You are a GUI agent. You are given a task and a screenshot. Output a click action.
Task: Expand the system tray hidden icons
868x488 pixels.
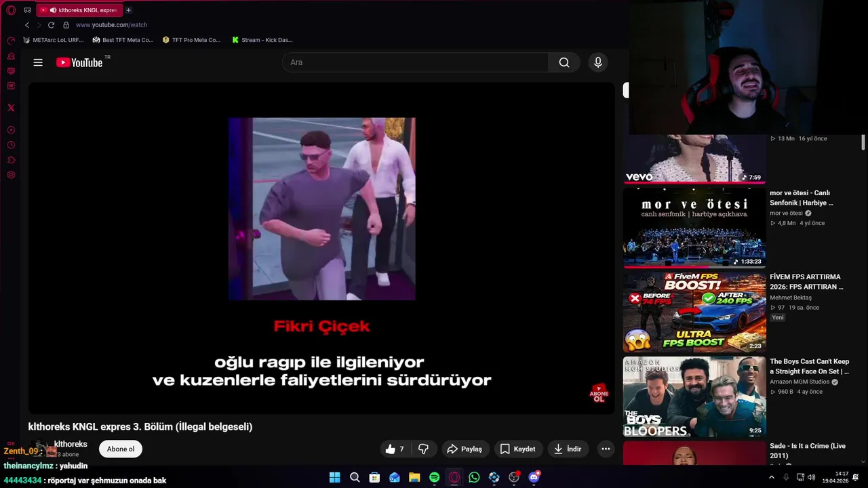(772, 477)
